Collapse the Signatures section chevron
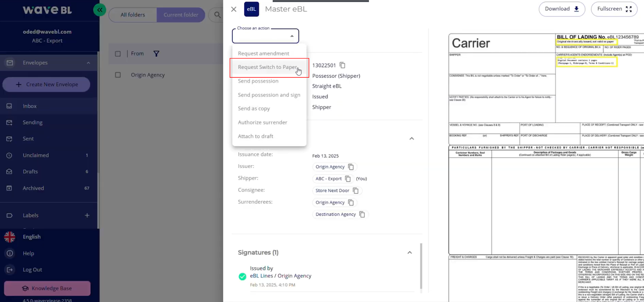Screen dimensions: 644x302 point(410,252)
